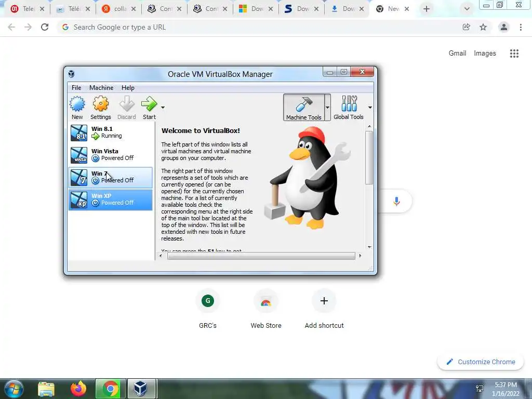Open Chrome three-dot menu
Image resolution: width=532 pixels, height=399 pixels.
pos(521,27)
